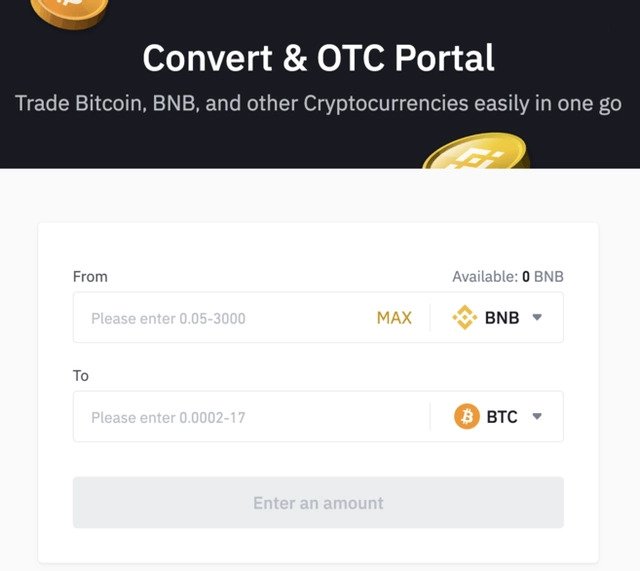Click the To label
640x571 pixels.
(81, 375)
